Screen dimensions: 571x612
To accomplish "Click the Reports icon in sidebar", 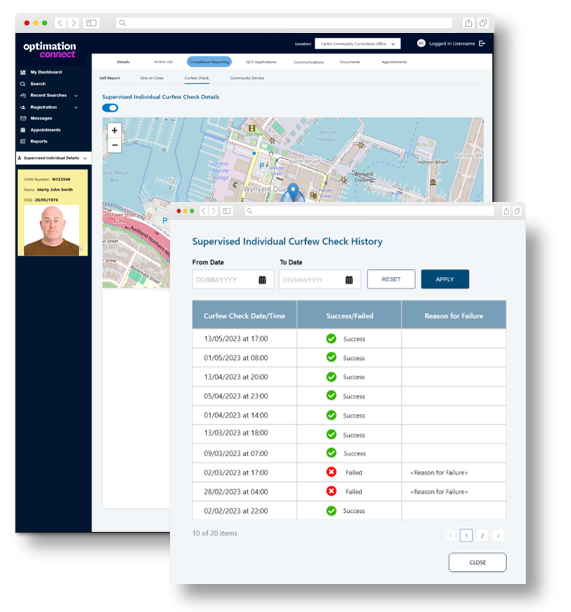I will [23, 141].
